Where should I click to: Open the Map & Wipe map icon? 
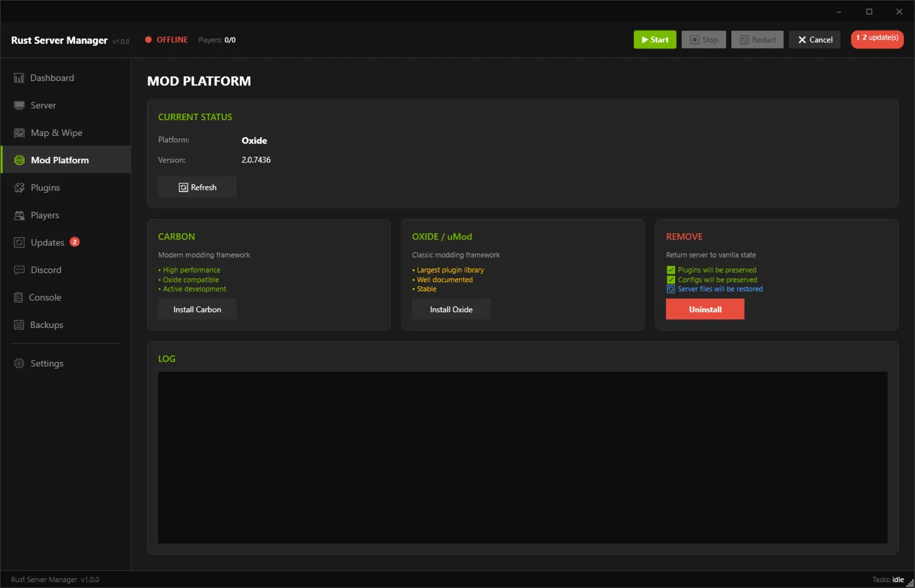coord(19,133)
